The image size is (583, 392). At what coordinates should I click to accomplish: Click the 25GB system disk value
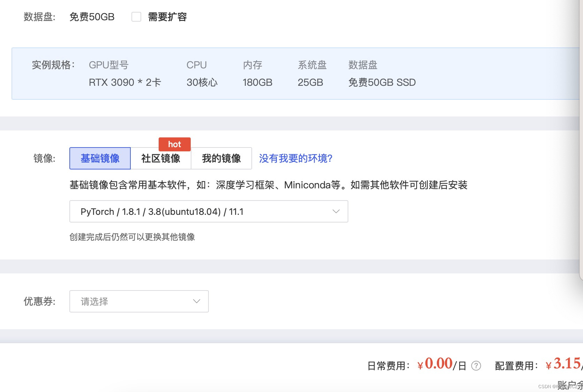(x=310, y=82)
